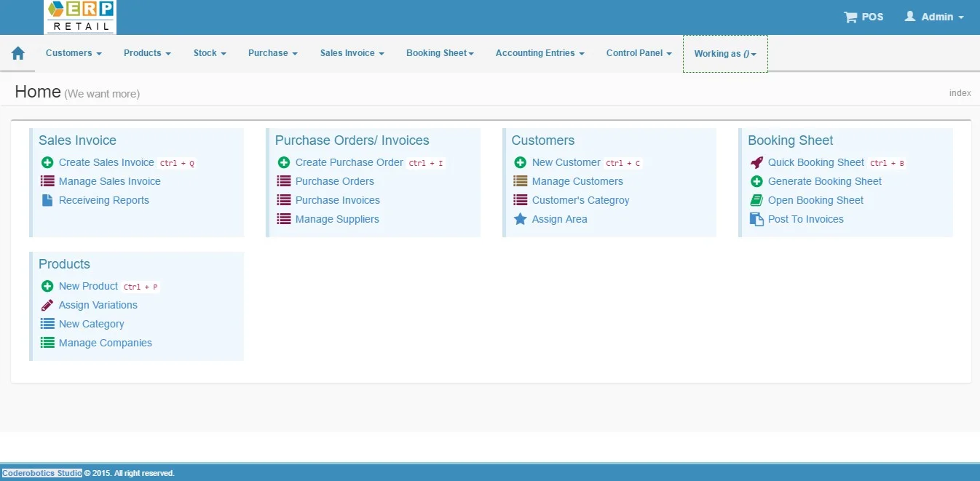Open the Purchase dropdown menu
980x481 pixels.
[273, 53]
